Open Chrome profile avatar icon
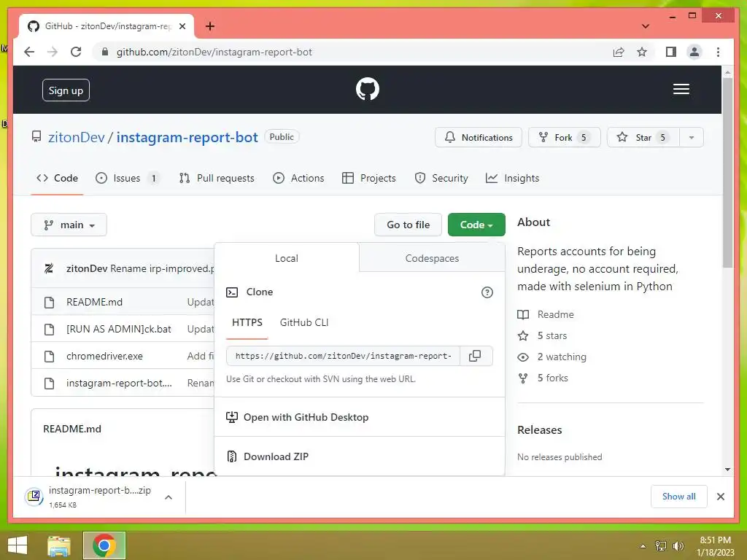747x560 pixels. 694,52
